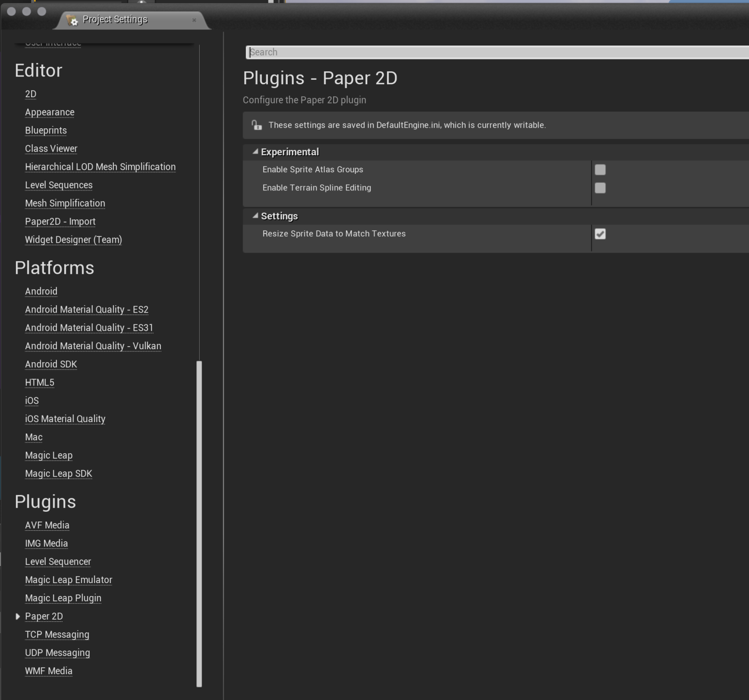Open iOS platform settings

coord(32,400)
